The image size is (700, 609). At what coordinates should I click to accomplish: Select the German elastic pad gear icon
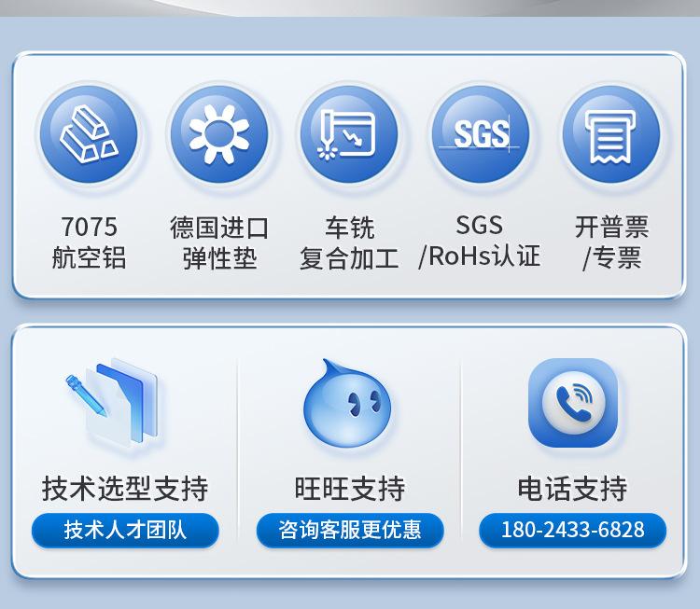pyautogui.click(x=219, y=134)
